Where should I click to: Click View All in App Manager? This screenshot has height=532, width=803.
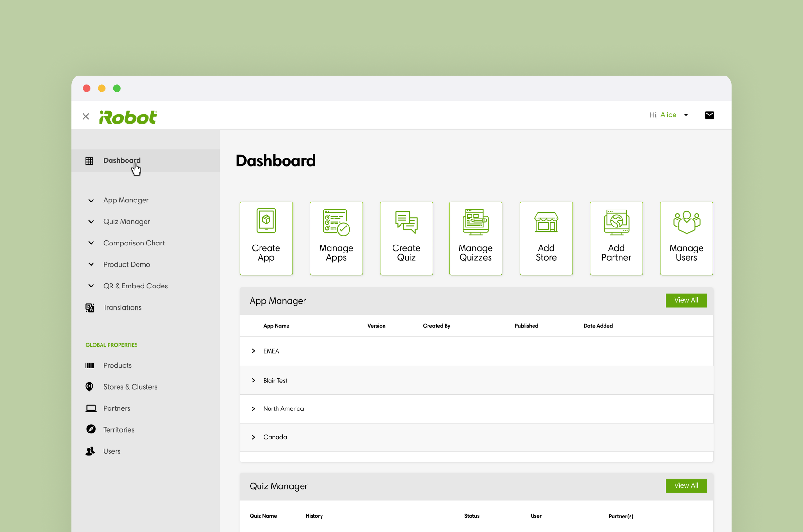(x=685, y=300)
